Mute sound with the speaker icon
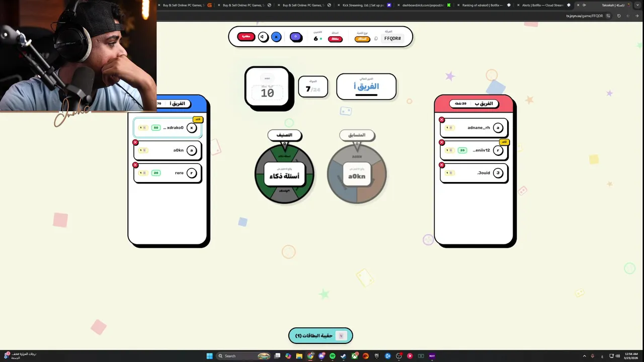This screenshot has height=362, width=644. 263,37
